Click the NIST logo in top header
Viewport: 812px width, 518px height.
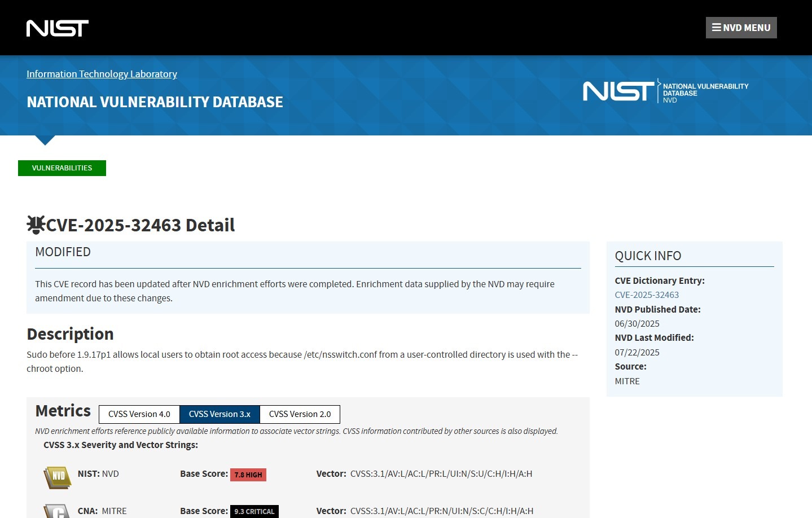58,28
